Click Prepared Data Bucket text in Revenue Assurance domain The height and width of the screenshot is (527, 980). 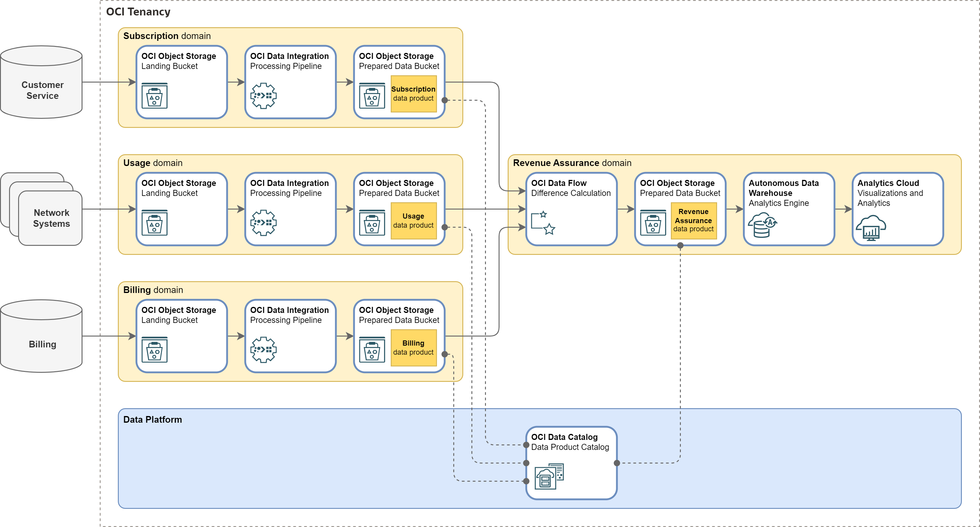(x=680, y=193)
